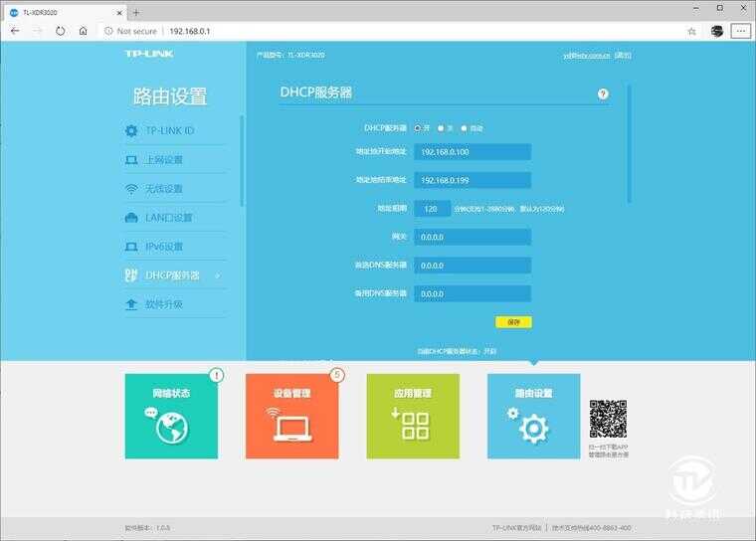Select 上网设置 in the sidebar
The height and width of the screenshot is (541, 756).
click(x=164, y=160)
